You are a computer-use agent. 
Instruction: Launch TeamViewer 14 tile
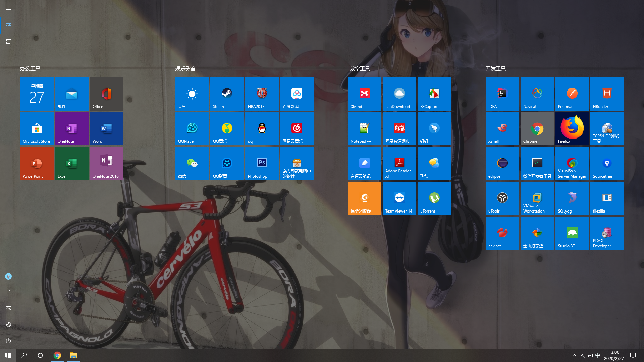pos(399,198)
